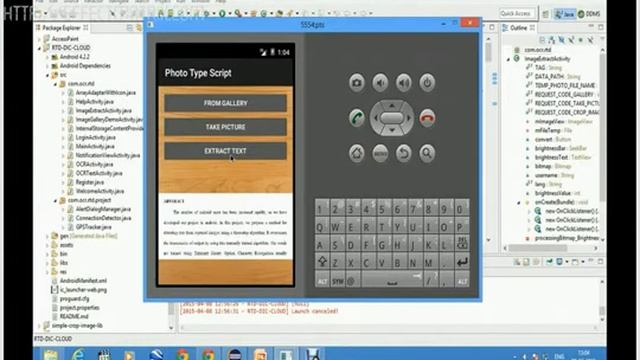Click the emulator keyboard DEL key

462,243
